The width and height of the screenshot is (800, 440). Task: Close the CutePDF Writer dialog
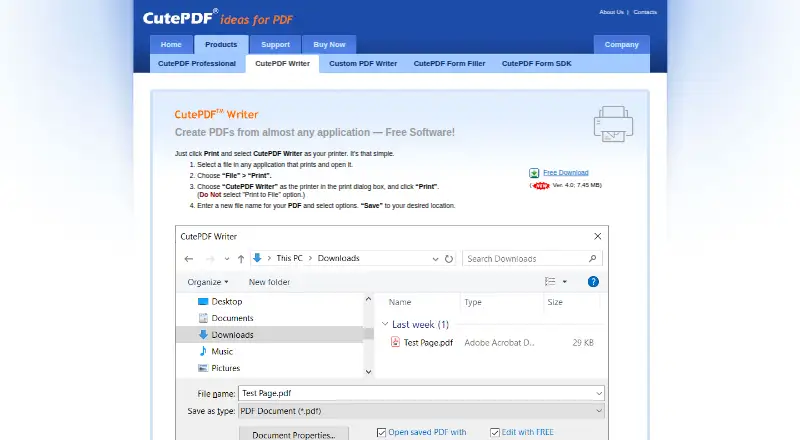click(597, 236)
